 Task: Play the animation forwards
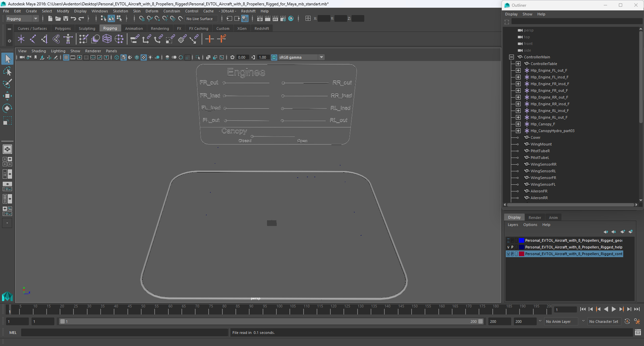(x=613, y=309)
